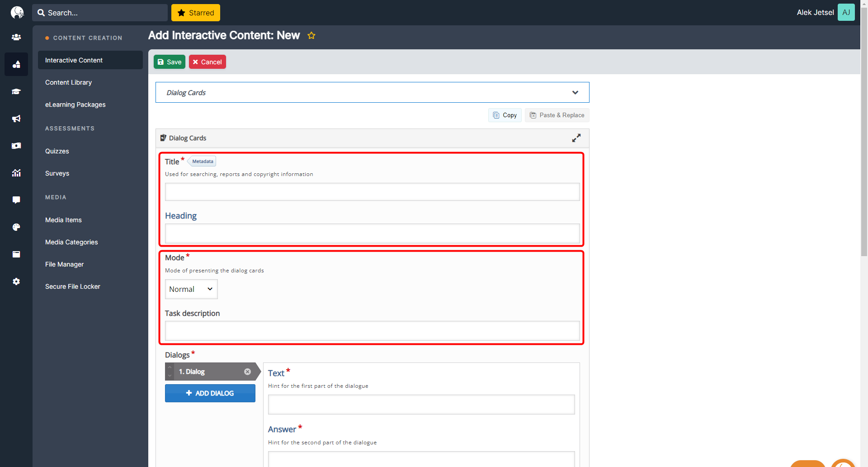Go to Content Library
This screenshot has width=868, height=467.
68,82
